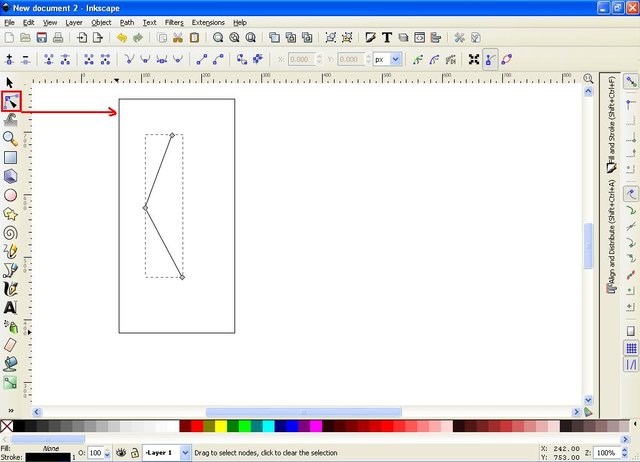Open the Text and Font dialog icon

click(x=387, y=38)
